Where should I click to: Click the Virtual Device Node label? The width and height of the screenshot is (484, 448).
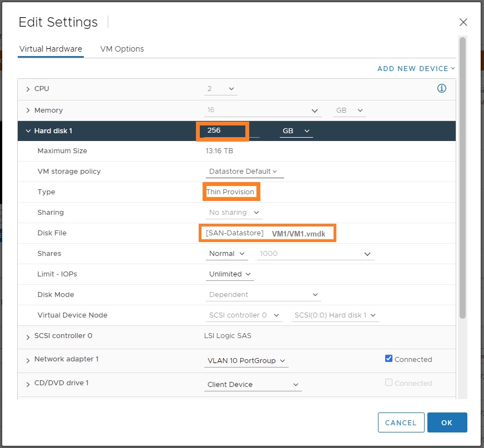pos(73,315)
